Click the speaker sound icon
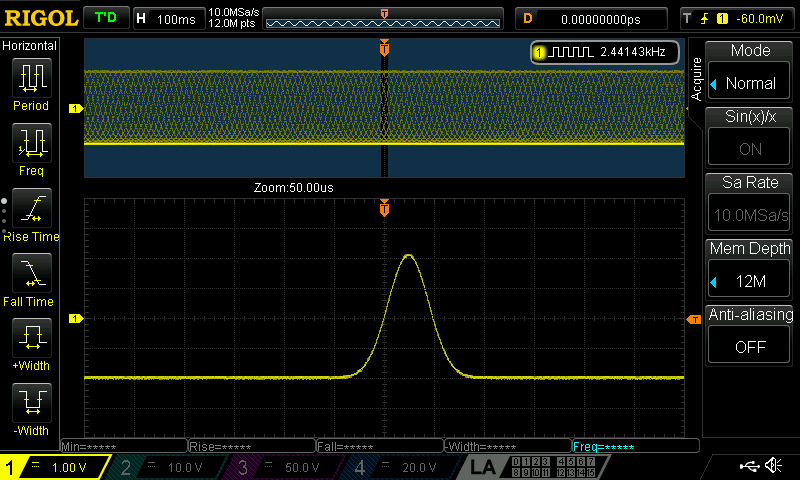The width and height of the screenshot is (800, 480). pos(774,466)
